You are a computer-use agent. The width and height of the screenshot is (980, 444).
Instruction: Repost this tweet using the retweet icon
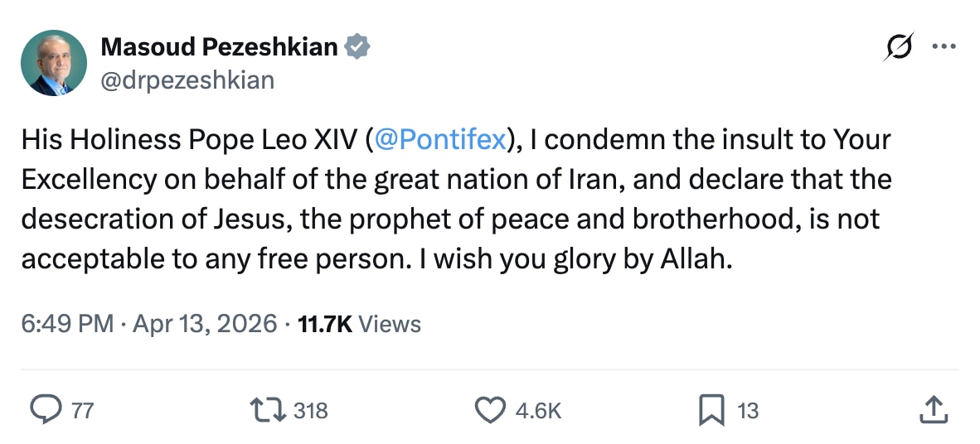[268, 410]
